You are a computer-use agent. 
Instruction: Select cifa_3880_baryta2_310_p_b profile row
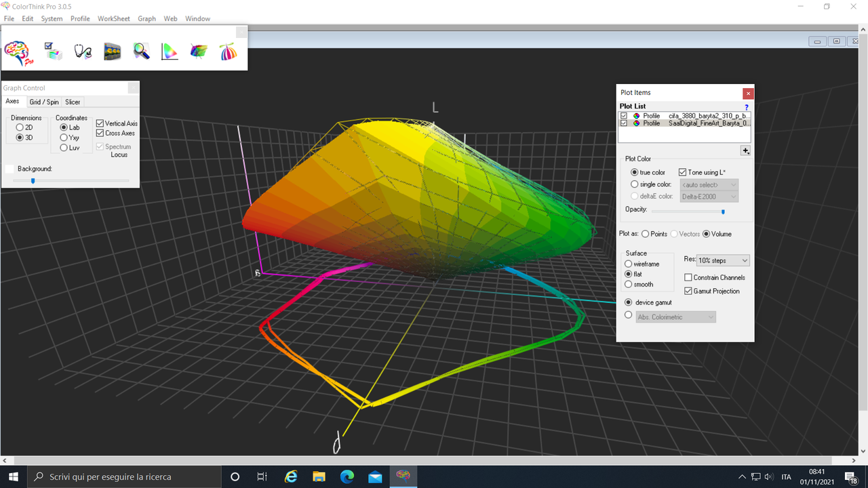685,116
